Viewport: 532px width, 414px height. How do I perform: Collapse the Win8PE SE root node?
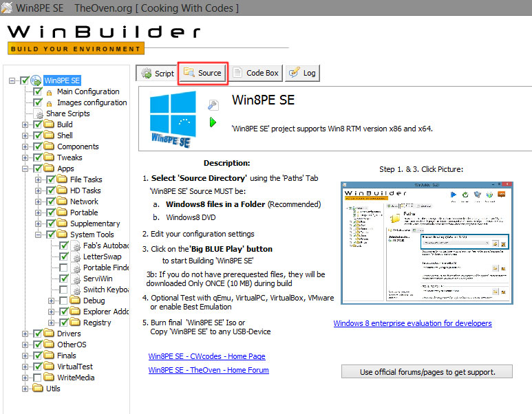coord(12,80)
